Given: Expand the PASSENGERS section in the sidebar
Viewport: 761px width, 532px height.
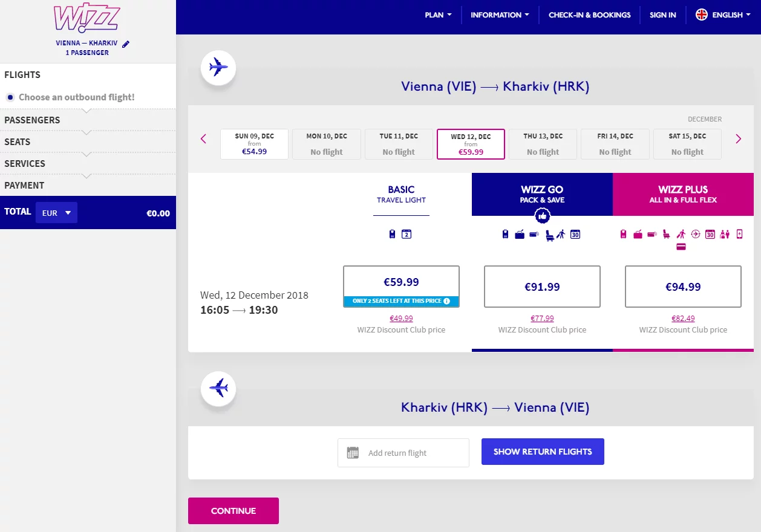Looking at the screenshot, I should click(88, 120).
